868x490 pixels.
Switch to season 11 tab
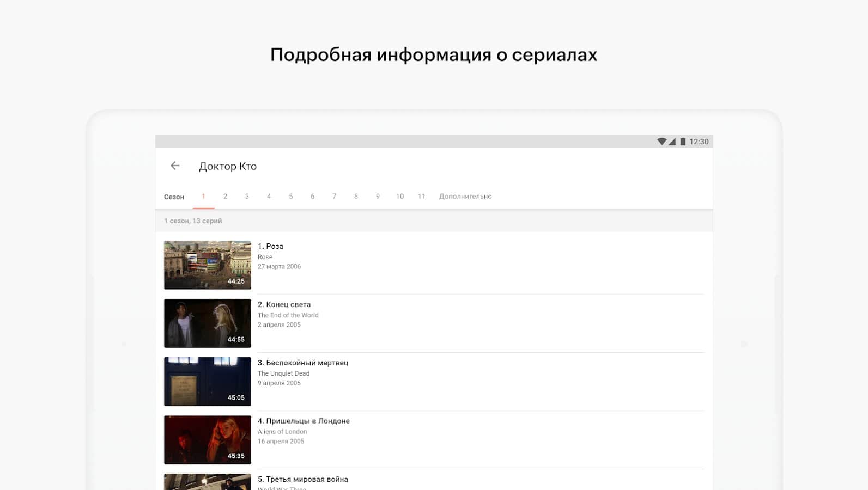[421, 197]
